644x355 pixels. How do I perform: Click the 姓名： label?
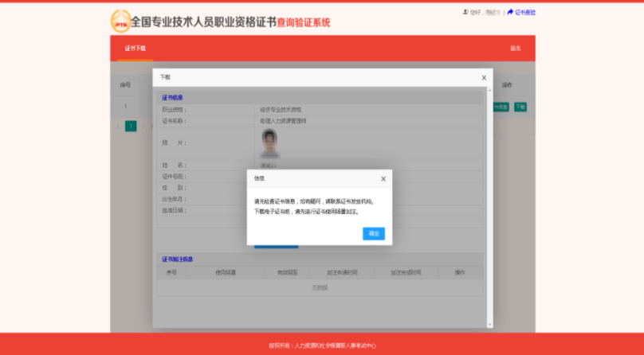click(x=174, y=166)
